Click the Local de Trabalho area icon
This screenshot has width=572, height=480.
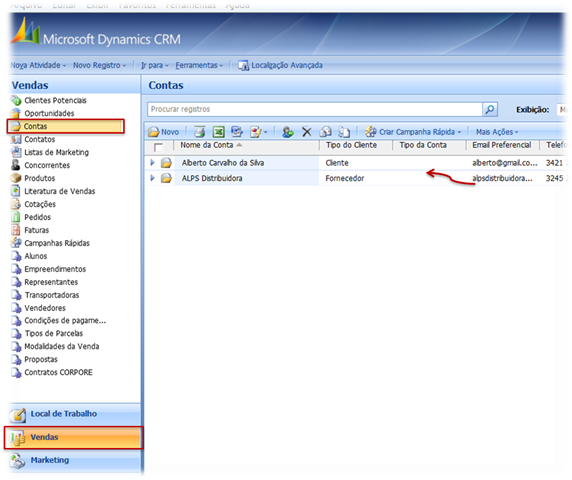point(18,415)
